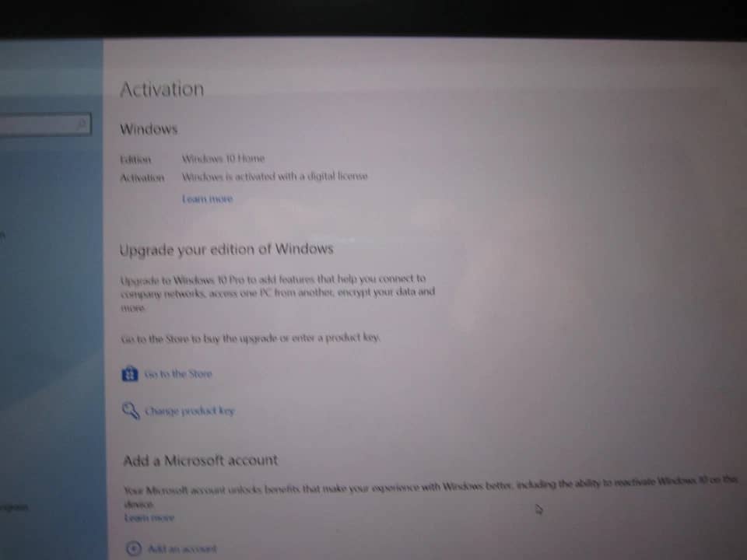Open Go to the Store link
This screenshot has width=747, height=560.
click(x=178, y=374)
